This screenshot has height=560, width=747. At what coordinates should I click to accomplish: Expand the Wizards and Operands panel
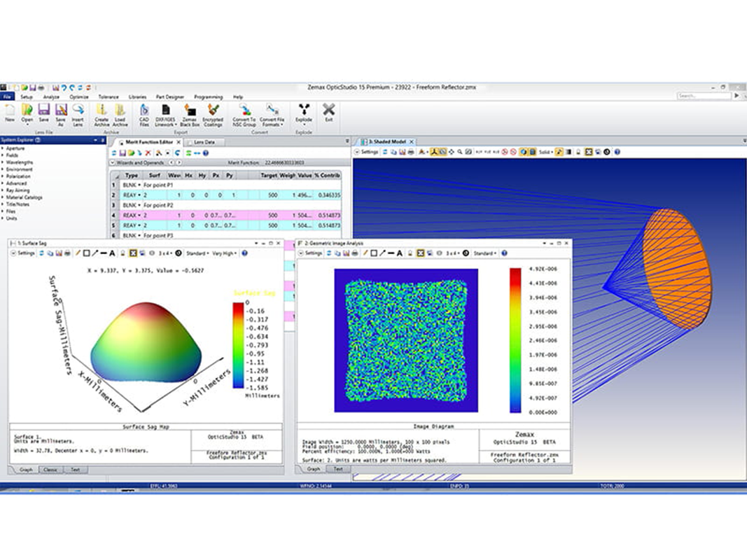[113, 162]
